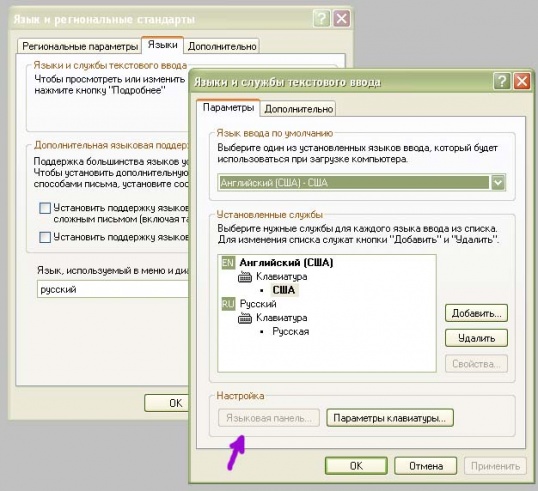Close the Языки и службы текстового ввода dialog
The width and height of the screenshot is (538, 491).
(x=522, y=82)
